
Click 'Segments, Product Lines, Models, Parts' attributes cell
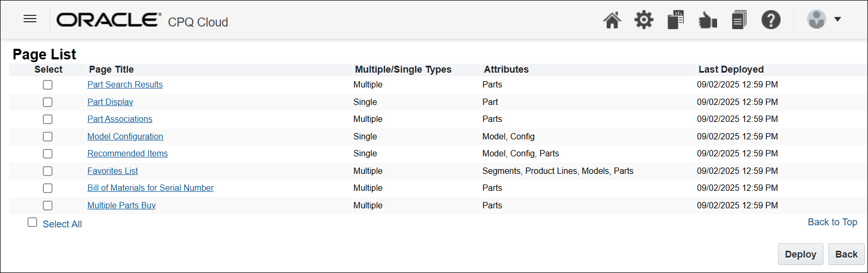tap(558, 171)
